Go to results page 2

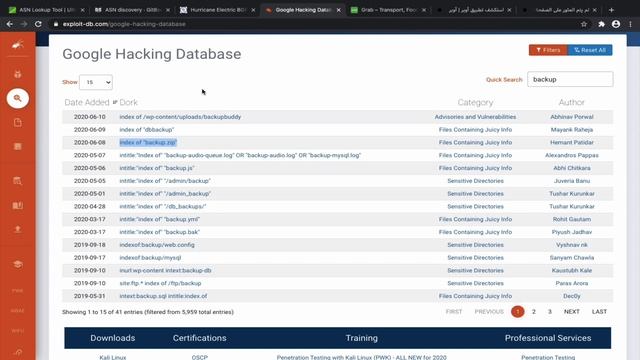533,311
